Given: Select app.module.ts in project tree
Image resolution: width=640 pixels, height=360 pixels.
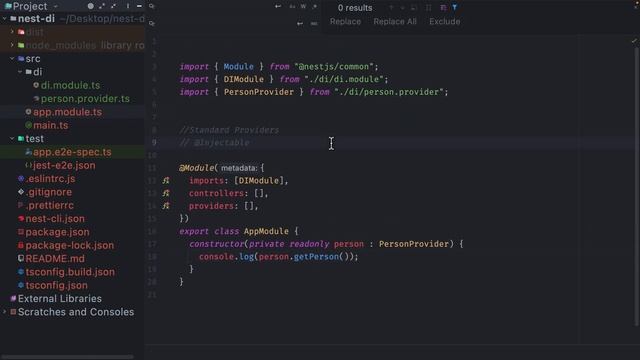Looking at the screenshot, I should (67, 112).
